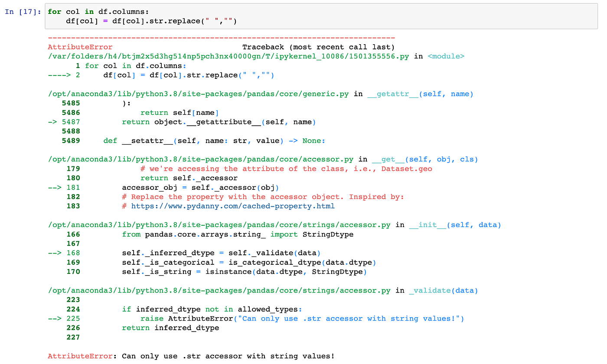The height and width of the screenshot is (364, 607).
Task: Click the __getattr__(self, name) function name
Action: tap(420, 94)
